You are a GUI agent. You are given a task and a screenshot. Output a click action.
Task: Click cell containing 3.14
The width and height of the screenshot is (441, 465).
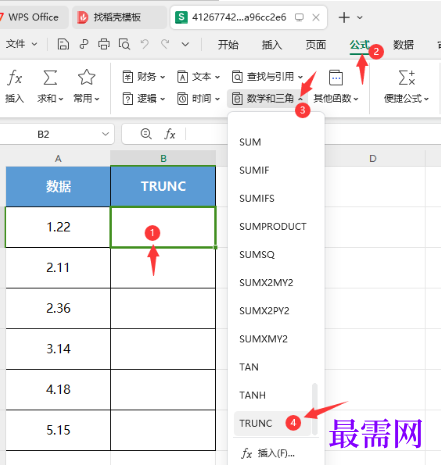pyautogui.click(x=58, y=349)
